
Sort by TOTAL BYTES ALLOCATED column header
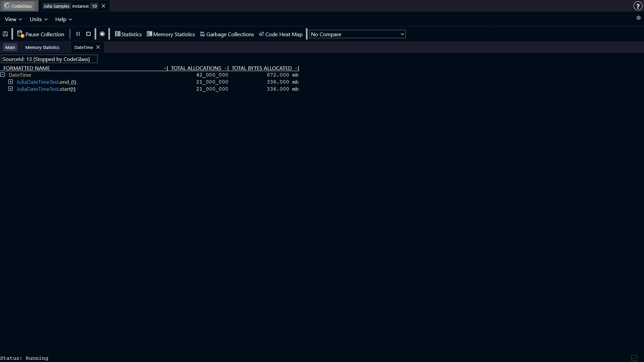click(x=262, y=68)
